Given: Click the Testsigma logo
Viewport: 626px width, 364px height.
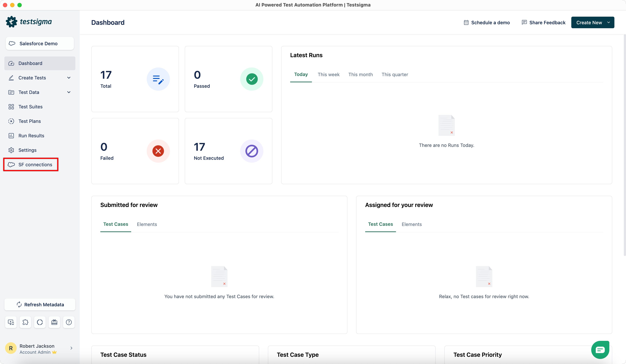Looking at the screenshot, I should pos(29,22).
